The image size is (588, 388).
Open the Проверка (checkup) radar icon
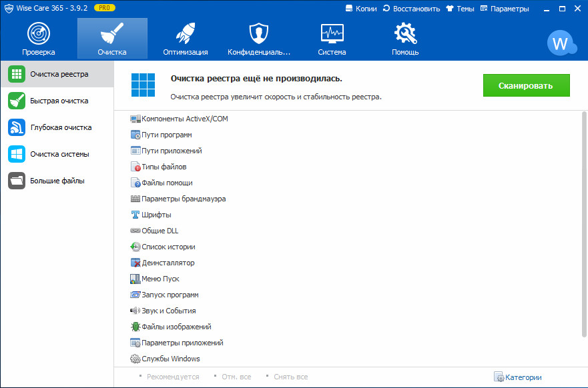point(39,33)
